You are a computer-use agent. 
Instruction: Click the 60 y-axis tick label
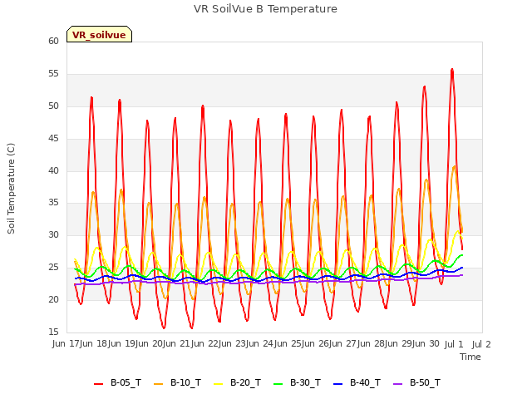(53, 41)
